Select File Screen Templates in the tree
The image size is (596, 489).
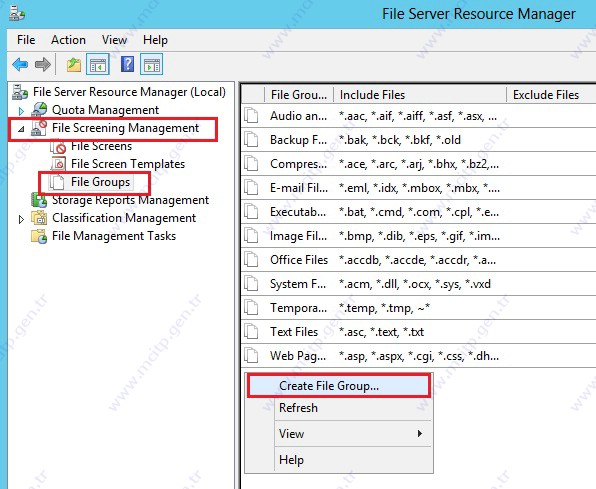(x=128, y=164)
